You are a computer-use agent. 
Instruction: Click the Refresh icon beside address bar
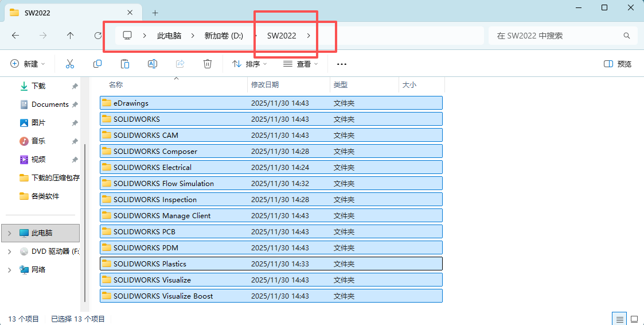[x=98, y=36]
